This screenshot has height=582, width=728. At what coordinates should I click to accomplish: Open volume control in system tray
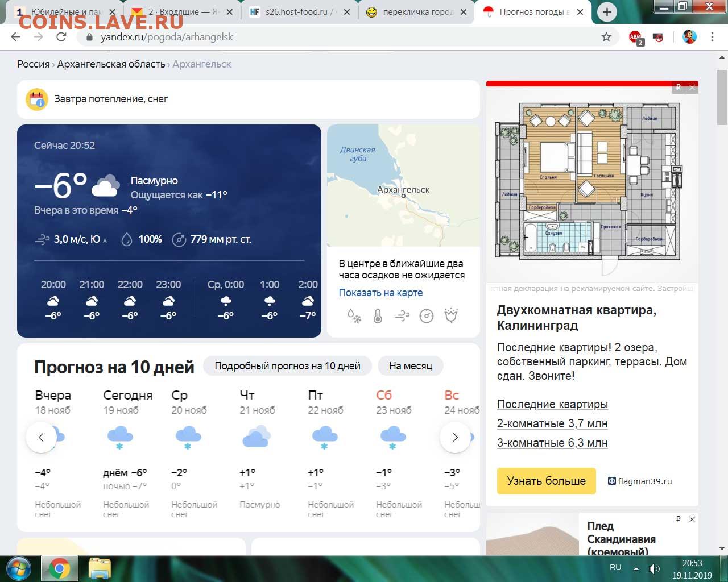coord(655,568)
